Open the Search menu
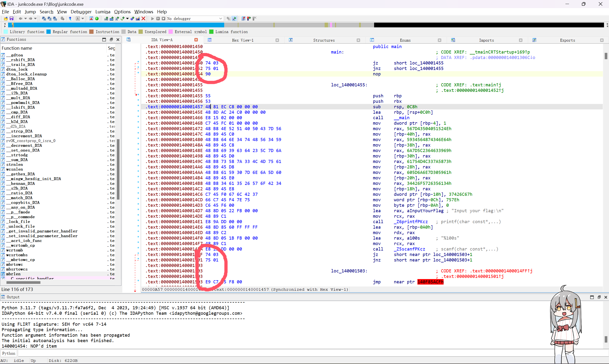The height and width of the screenshot is (364, 609). 46,11
